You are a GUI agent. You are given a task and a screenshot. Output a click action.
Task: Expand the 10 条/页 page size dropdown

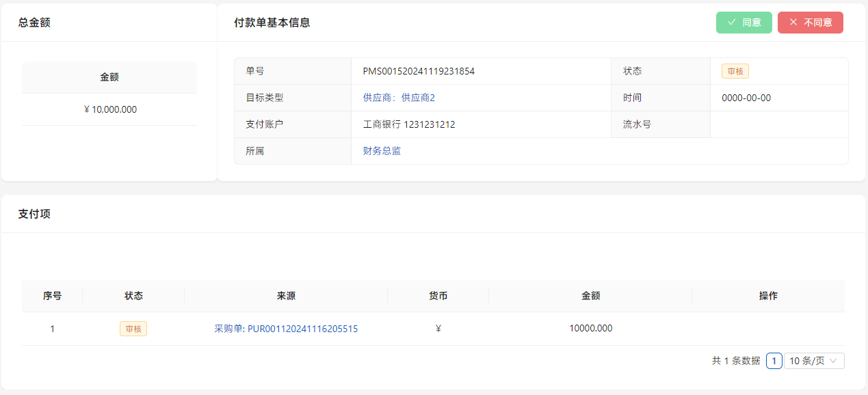(813, 361)
